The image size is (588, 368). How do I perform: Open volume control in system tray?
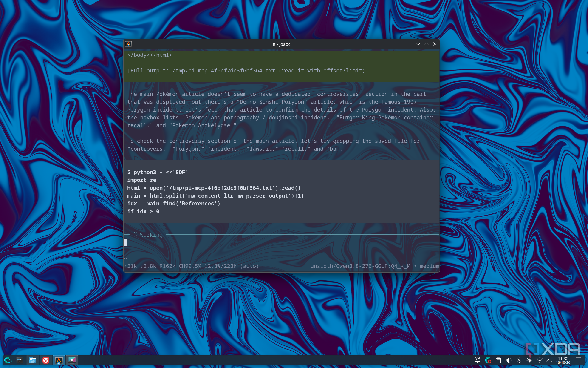(x=509, y=360)
